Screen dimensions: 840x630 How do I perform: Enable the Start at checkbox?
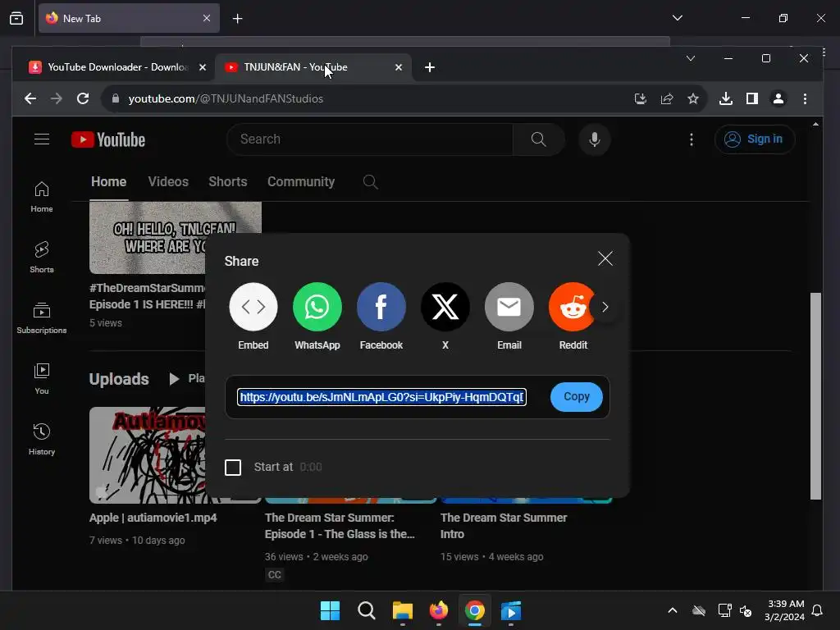pyautogui.click(x=233, y=467)
